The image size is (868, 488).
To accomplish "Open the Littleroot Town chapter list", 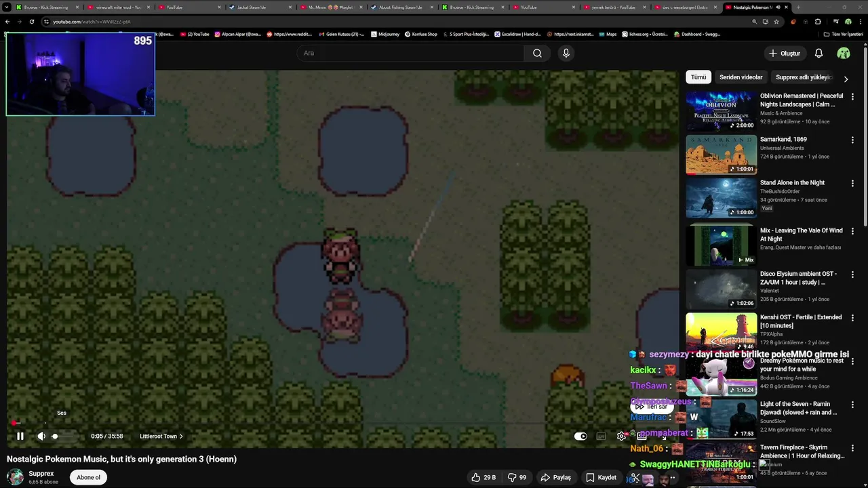I will coord(161,436).
